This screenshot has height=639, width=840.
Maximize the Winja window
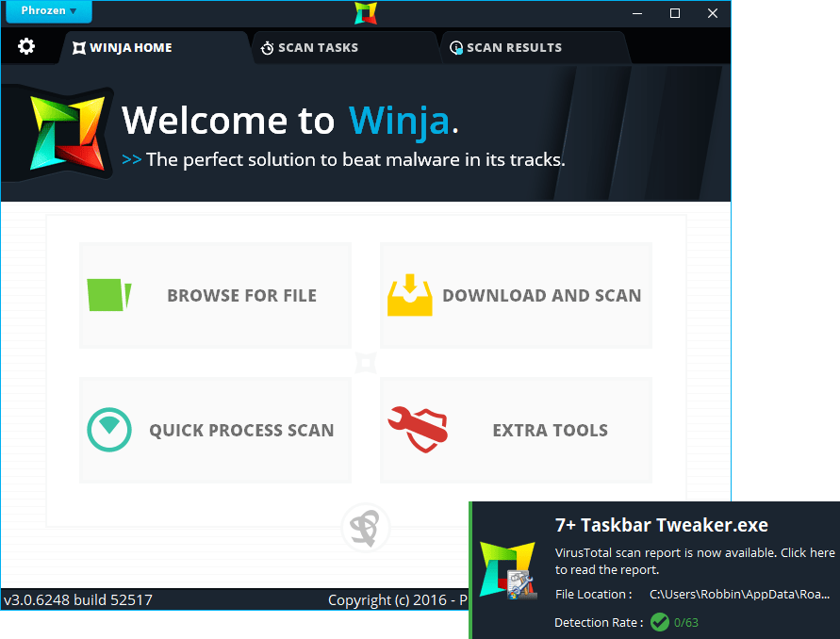pos(675,13)
